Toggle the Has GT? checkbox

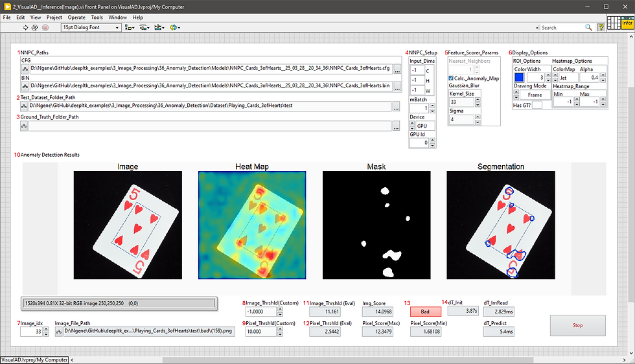[537, 105]
